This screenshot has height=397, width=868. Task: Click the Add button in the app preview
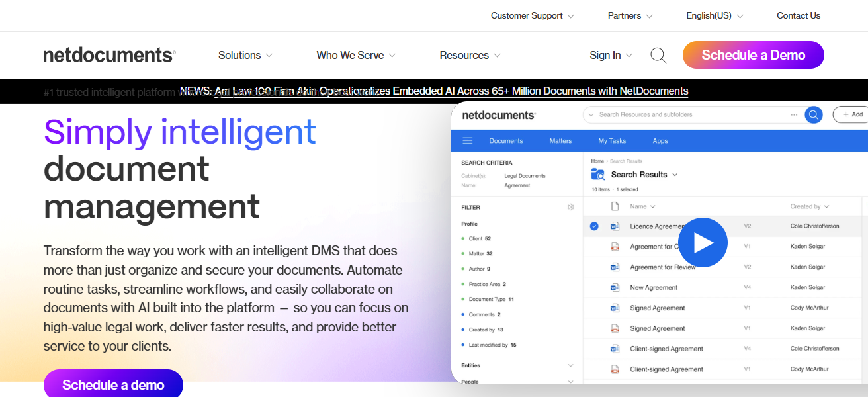click(x=851, y=114)
